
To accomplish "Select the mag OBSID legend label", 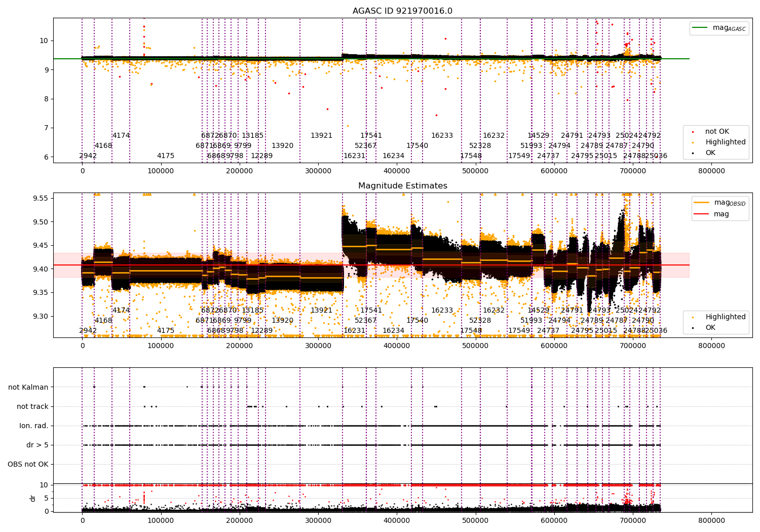I will [x=730, y=203].
